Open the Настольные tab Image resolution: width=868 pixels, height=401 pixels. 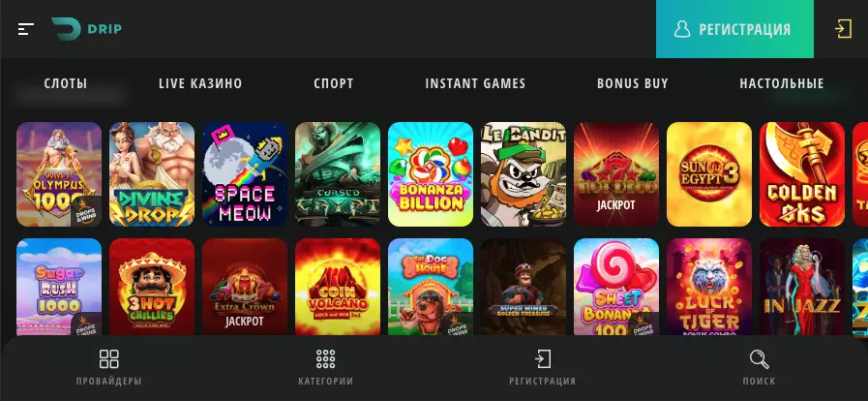pyautogui.click(x=782, y=83)
